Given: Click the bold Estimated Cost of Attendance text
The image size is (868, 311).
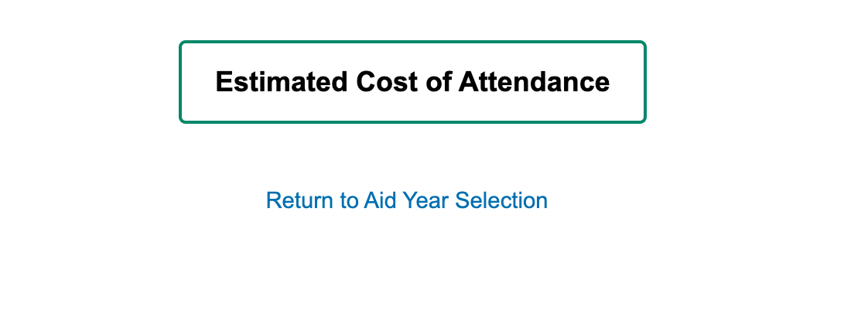Looking at the screenshot, I should (412, 82).
